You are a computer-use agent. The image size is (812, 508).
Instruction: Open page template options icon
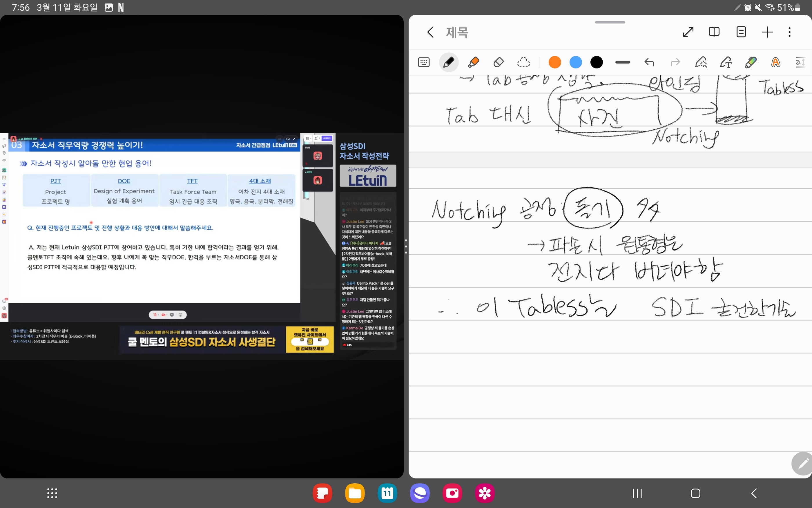pyautogui.click(x=741, y=32)
